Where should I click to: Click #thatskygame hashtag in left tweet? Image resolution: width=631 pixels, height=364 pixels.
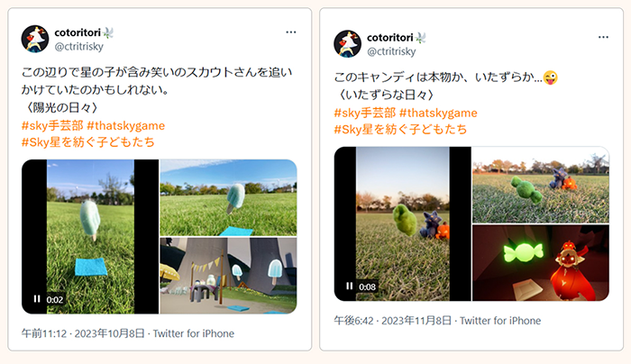125,125
